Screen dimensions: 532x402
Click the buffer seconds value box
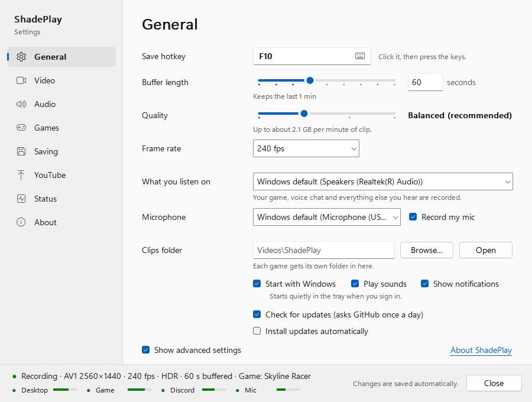click(425, 82)
